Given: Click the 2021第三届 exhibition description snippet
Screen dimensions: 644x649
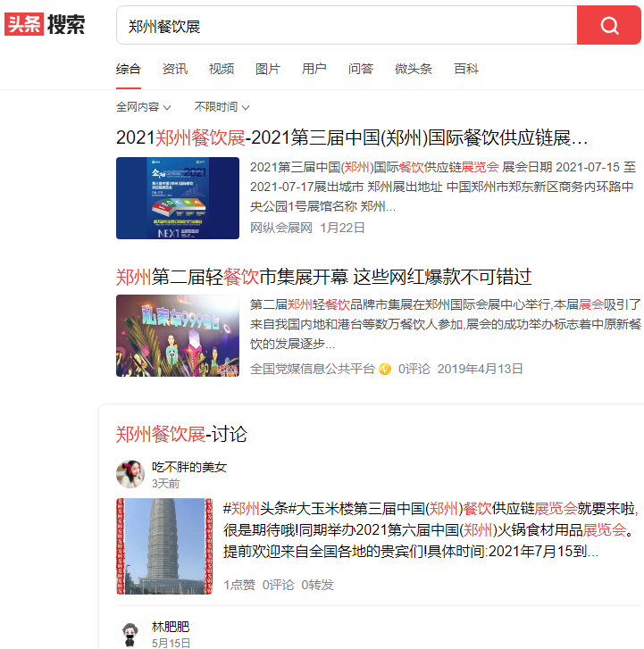Looking at the screenshot, I should (443, 187).
